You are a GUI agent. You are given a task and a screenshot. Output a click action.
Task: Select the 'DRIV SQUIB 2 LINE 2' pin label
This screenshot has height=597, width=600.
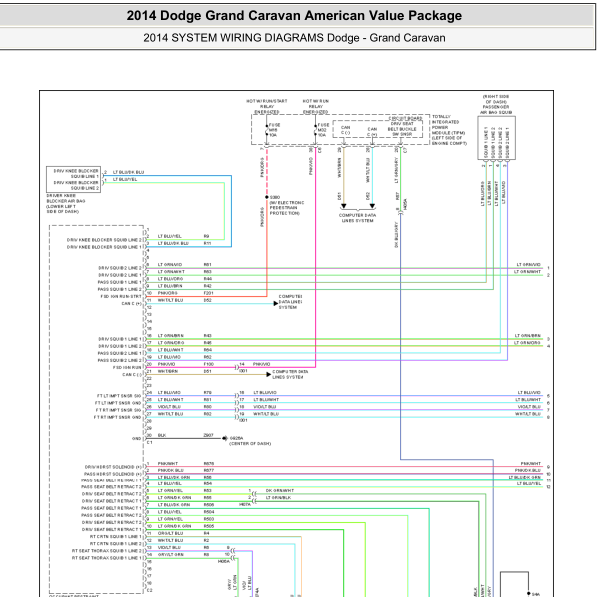119,268
